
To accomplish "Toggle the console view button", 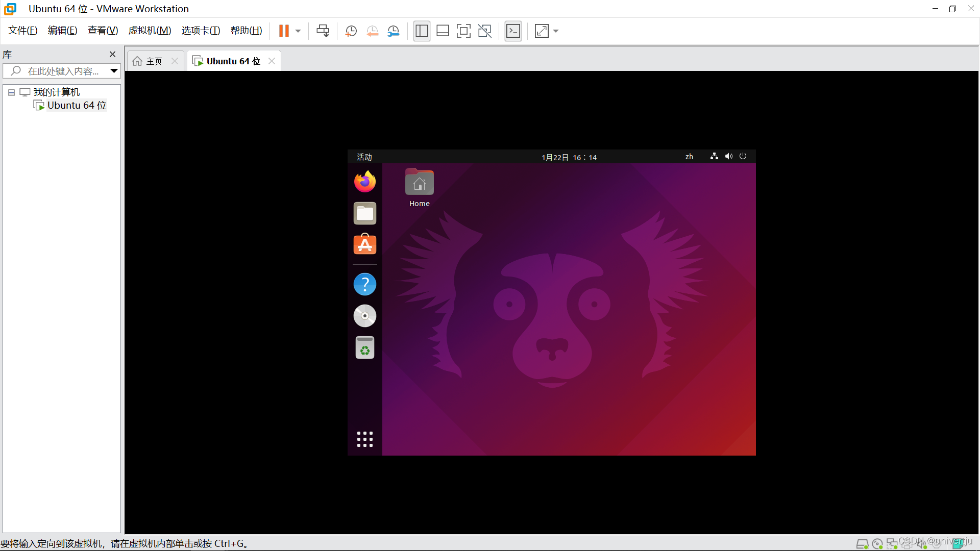I will point(513,31).
